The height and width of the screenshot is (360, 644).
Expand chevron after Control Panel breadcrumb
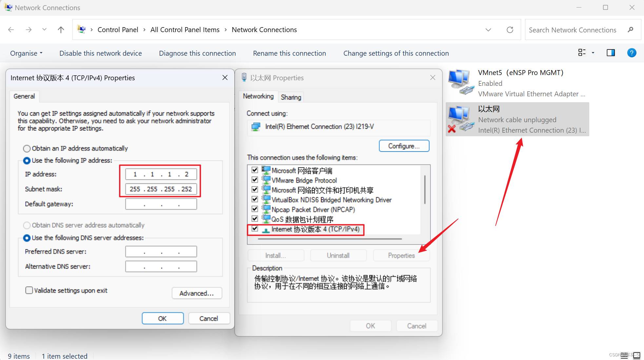[144, 30]
